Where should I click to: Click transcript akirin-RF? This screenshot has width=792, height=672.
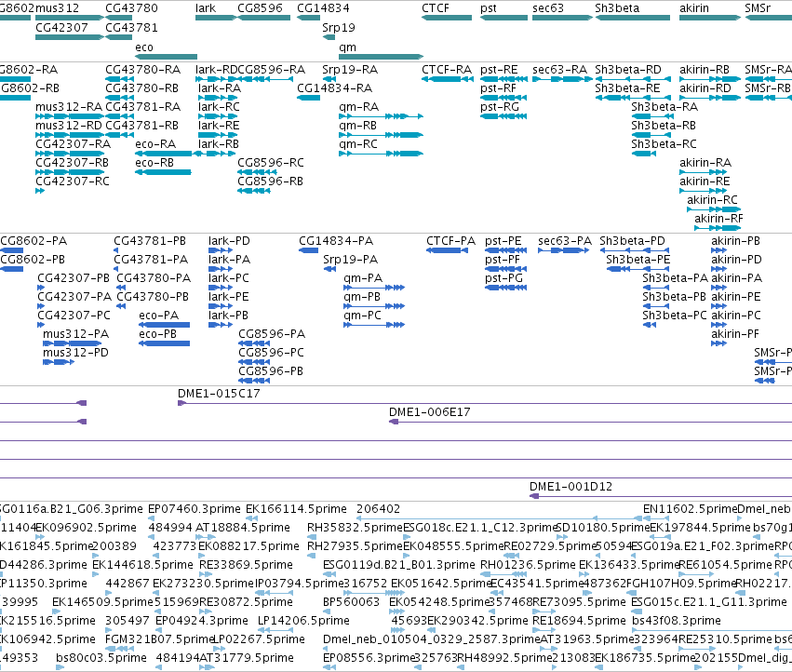tap(718, 219)
